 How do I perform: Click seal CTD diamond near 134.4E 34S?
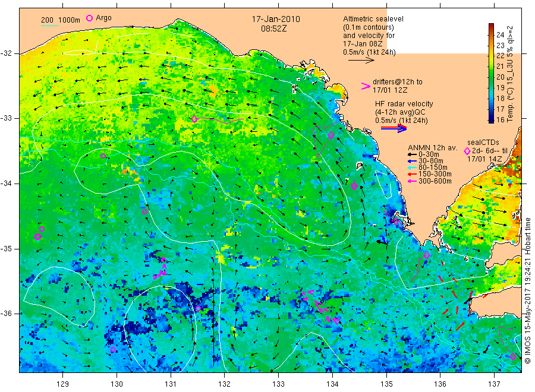[354, 186]
